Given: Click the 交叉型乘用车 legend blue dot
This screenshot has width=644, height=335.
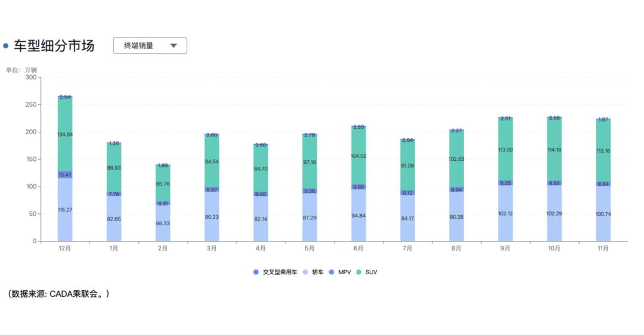Looking at the screenshot, I should 256,272.
